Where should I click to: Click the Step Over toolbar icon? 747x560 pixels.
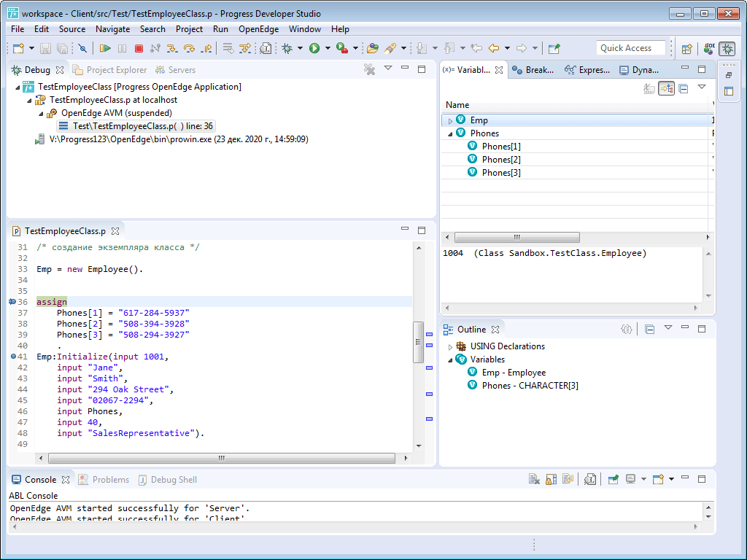tap(189, 48)
